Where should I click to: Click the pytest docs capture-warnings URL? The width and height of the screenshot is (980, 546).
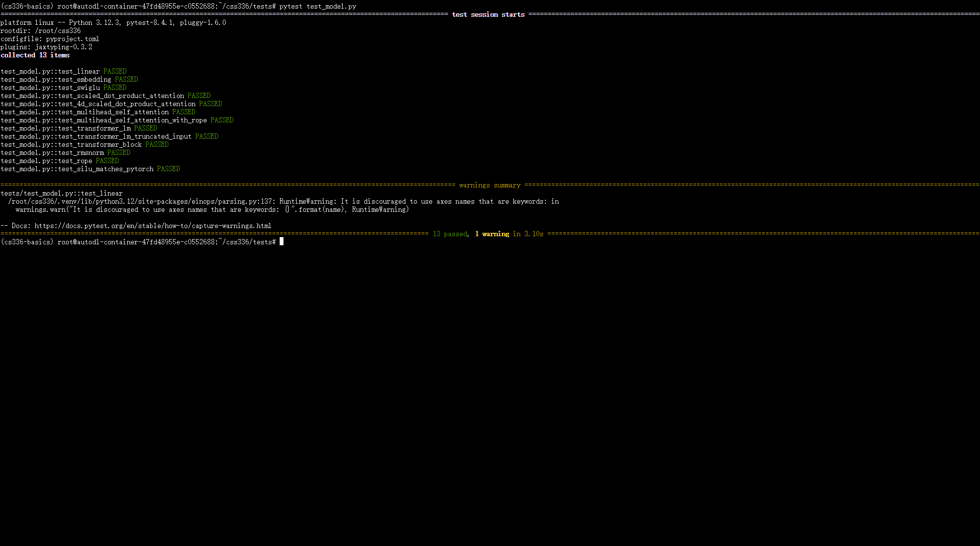(152, 226)
